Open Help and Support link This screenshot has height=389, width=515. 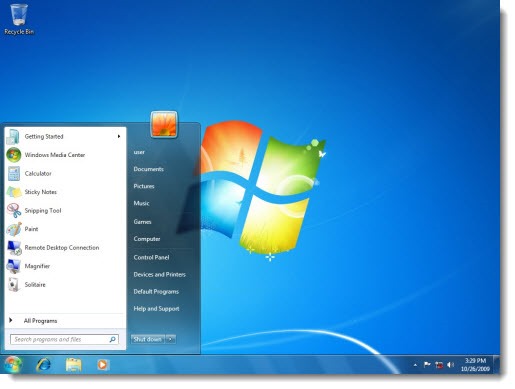point(156,309)
